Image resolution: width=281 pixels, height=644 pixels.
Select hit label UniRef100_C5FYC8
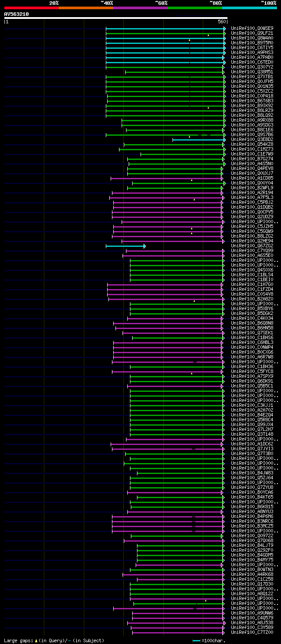[x=252, y=371]
